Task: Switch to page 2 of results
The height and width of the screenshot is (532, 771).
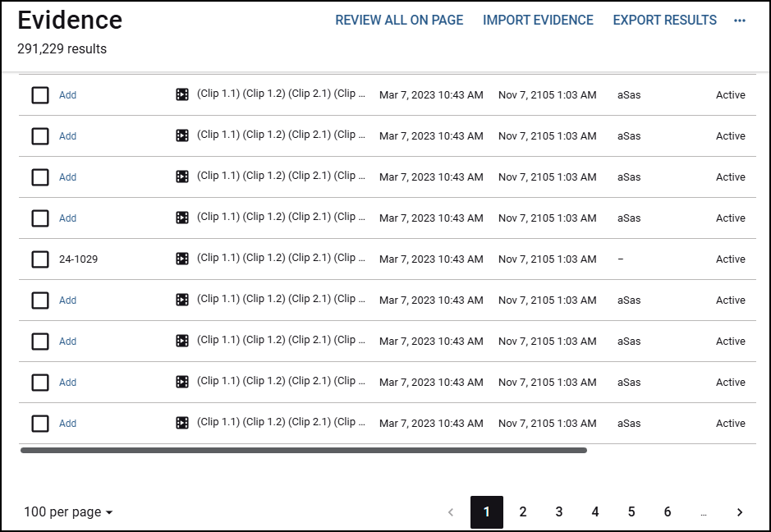Action: (523, 512)
